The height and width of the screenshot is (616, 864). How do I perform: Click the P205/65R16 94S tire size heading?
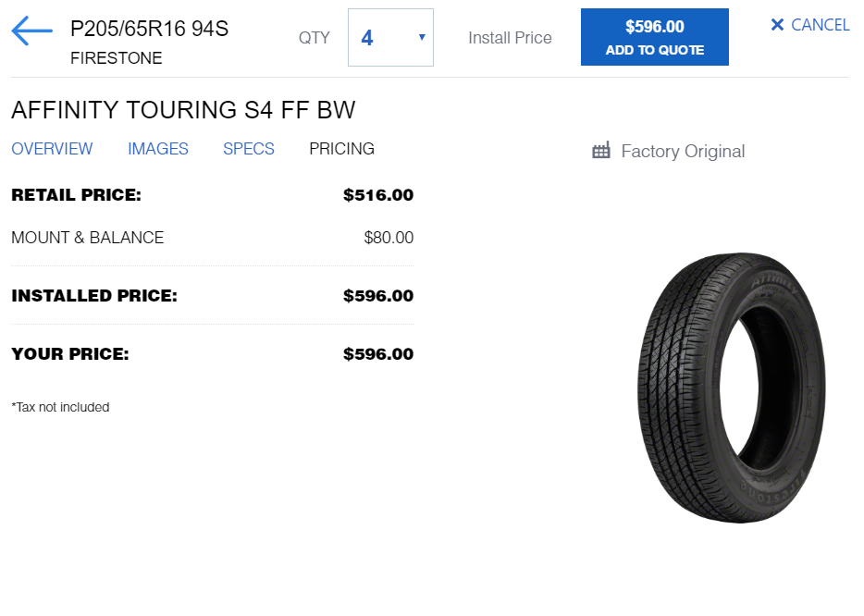coord(149,29)
